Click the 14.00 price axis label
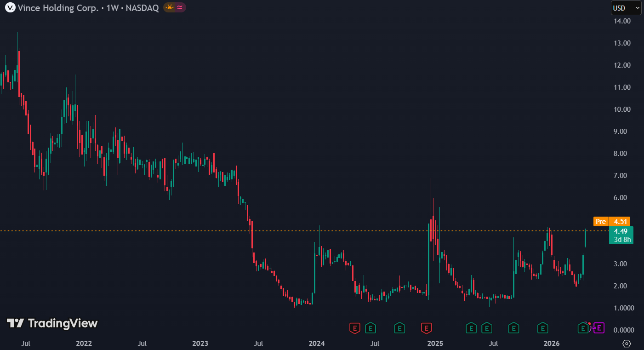The image size is (644, 350). tap(621, 21)
